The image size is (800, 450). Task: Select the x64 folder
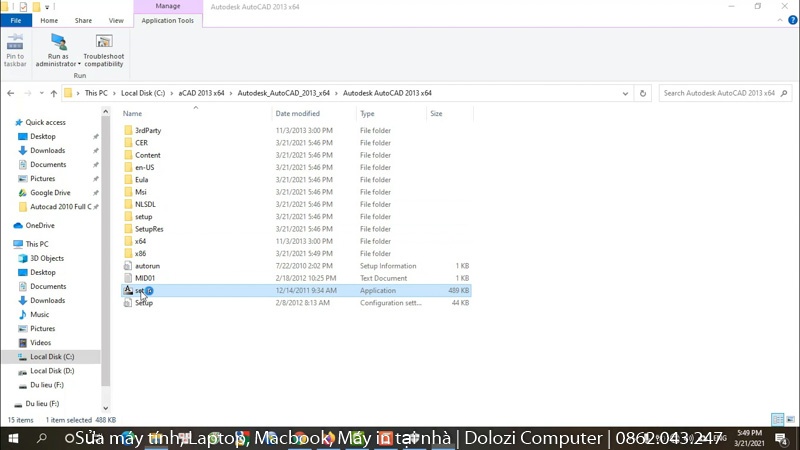(x=140, y=241)
